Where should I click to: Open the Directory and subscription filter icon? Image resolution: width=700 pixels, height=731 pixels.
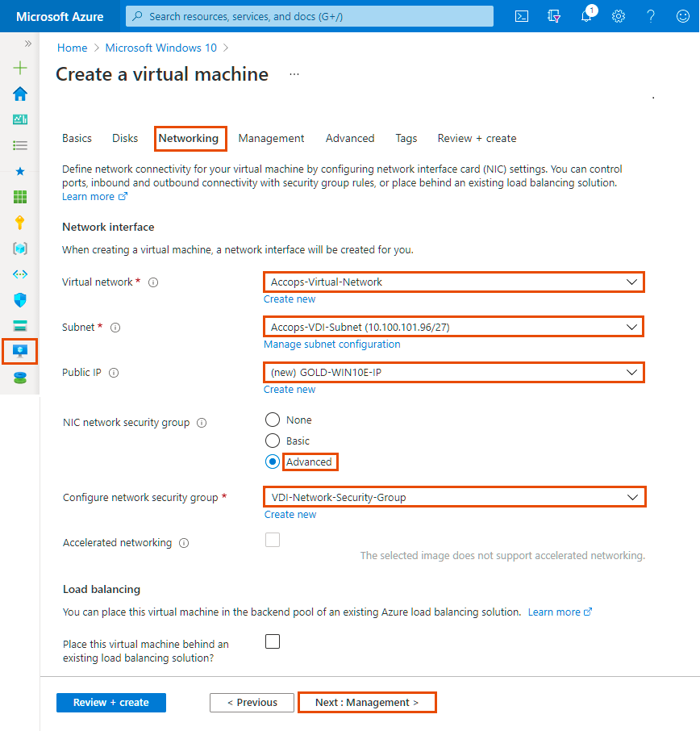[x=554, y=16]
